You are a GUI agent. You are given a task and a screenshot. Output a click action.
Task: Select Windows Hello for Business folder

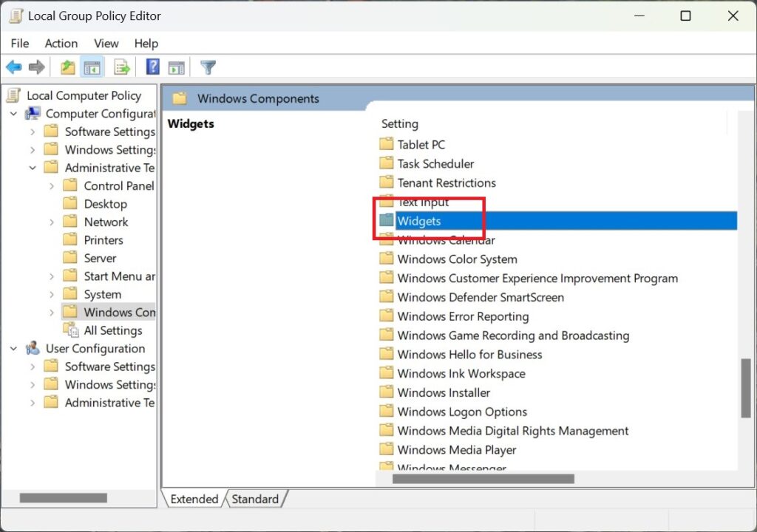[x=469, y=355]
